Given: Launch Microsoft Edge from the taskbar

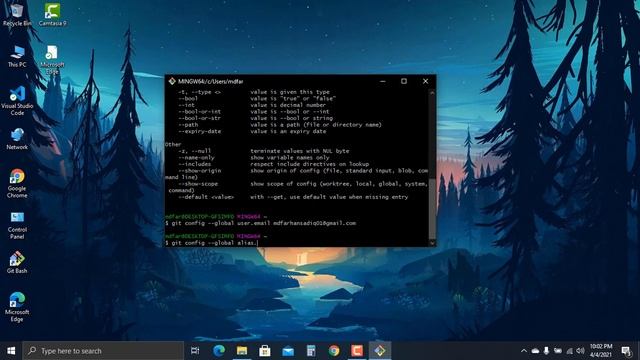Looking at the screenshot, I should click(219, 351).
